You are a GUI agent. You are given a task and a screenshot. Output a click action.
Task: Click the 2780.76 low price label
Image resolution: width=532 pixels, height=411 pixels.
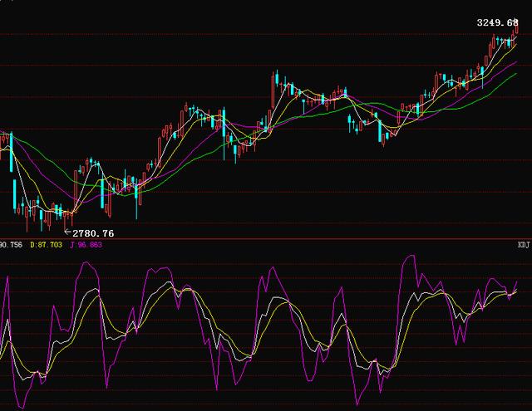coord(93,234)
